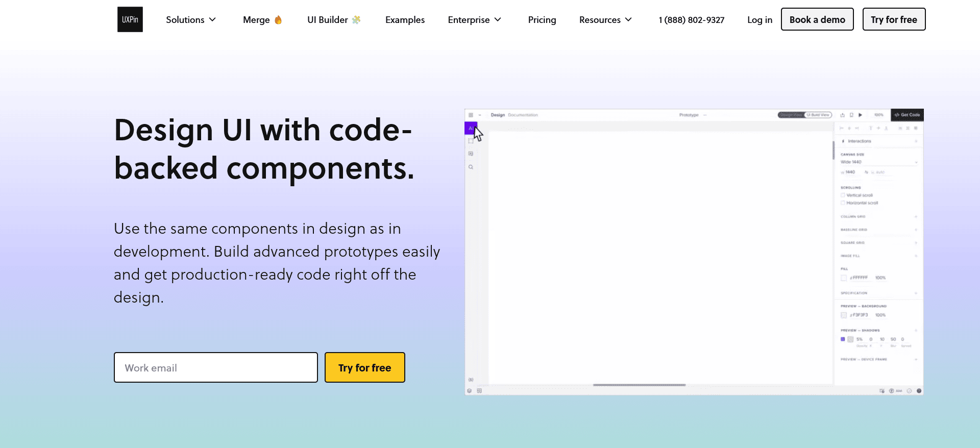Viewport: 980px width, 448px height.
Task: Go to the Merge page
Action: pos(262,20)
